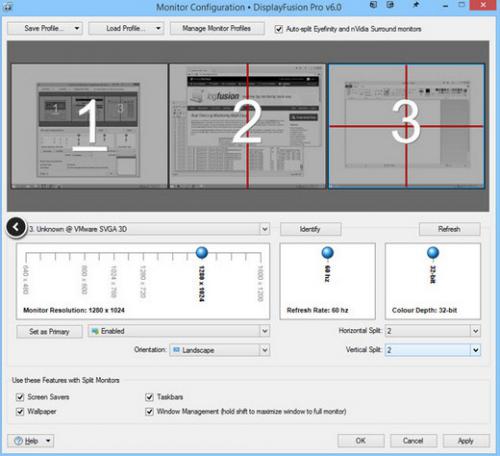Click the Set as Primary button
The image size is (500, 456).
(49, 331)
